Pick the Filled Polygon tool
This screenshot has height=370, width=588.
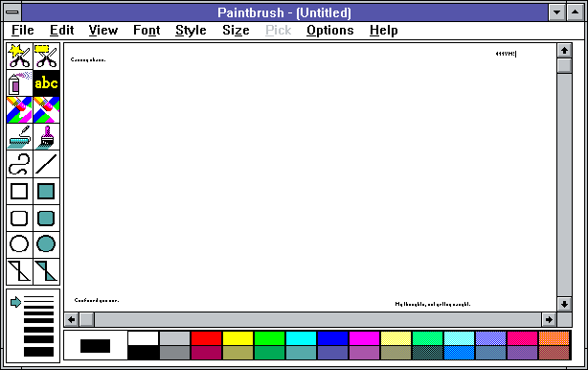tap(47, 271)
